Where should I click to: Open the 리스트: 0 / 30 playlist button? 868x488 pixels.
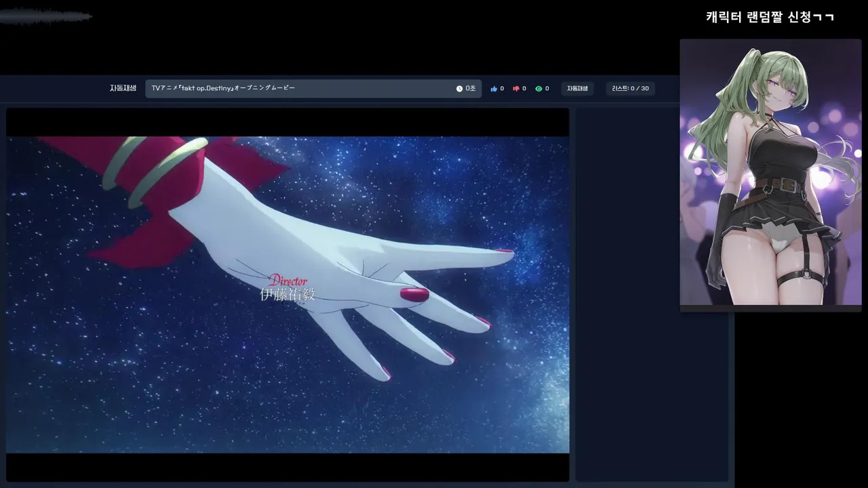point(630,89)
